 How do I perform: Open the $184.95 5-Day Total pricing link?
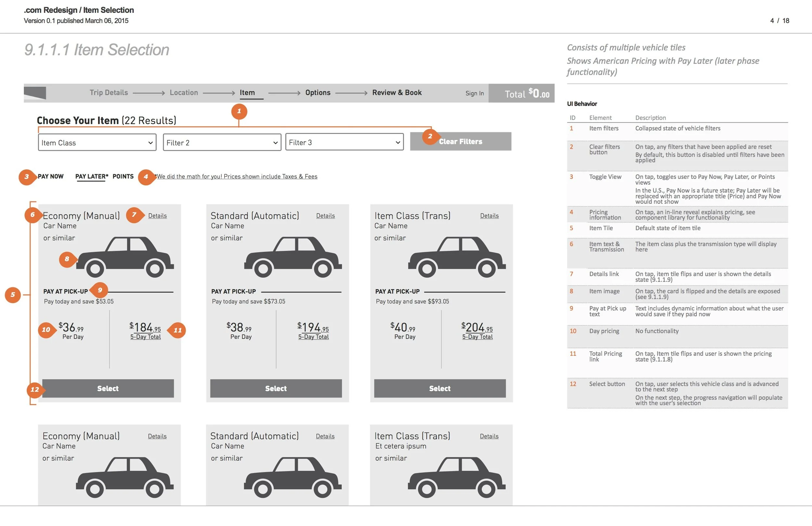(x=145, y=331)
